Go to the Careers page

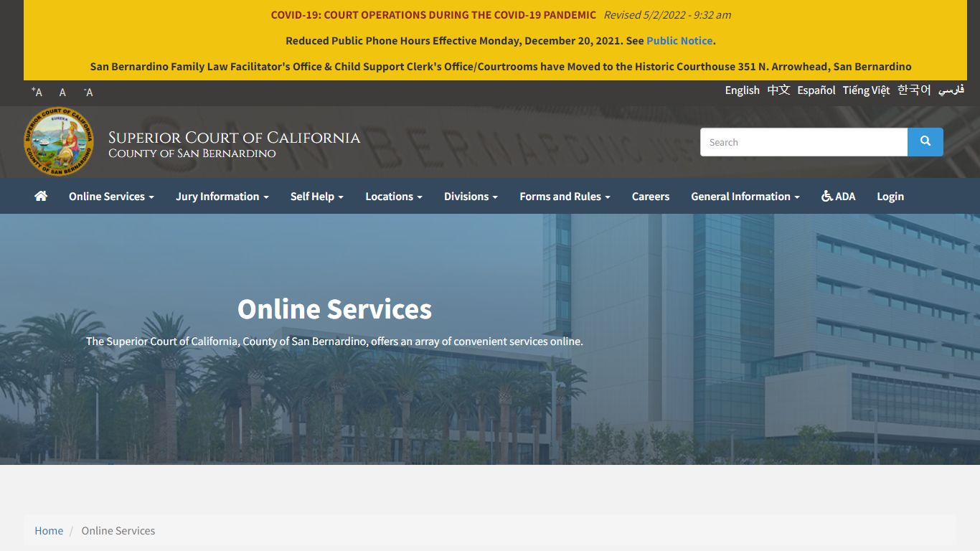click(651, 196)
